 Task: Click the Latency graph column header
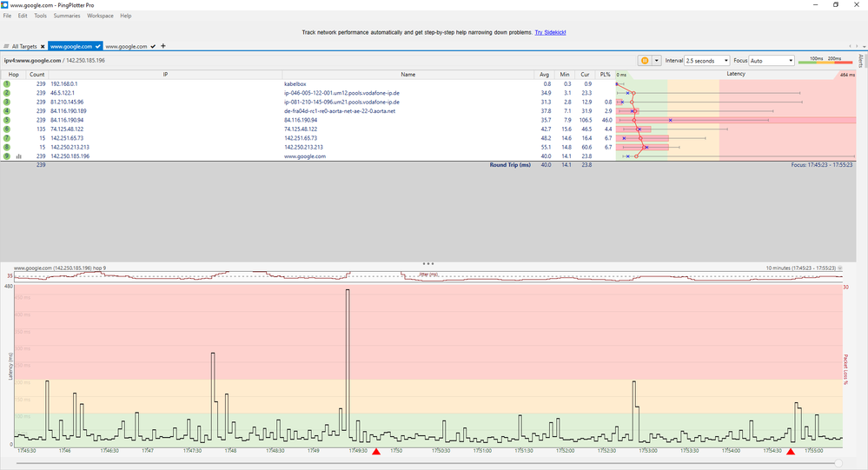click(736, 74)
